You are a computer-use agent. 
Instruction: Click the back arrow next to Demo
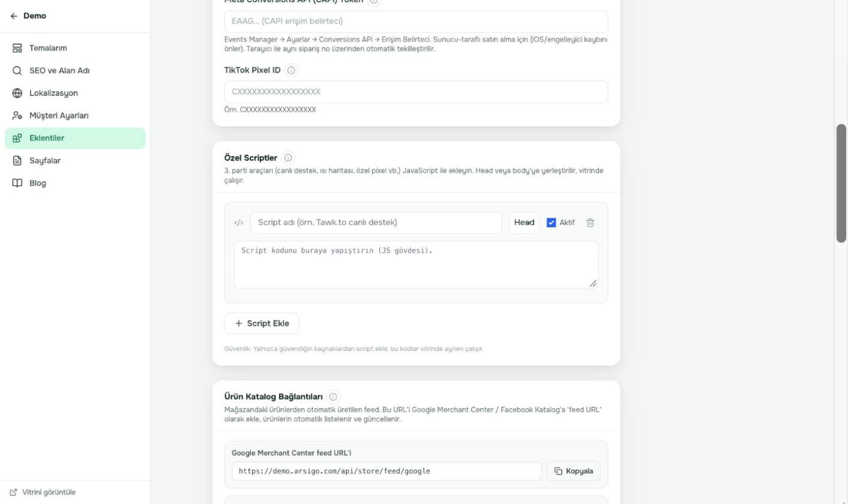tap(14, 16)
